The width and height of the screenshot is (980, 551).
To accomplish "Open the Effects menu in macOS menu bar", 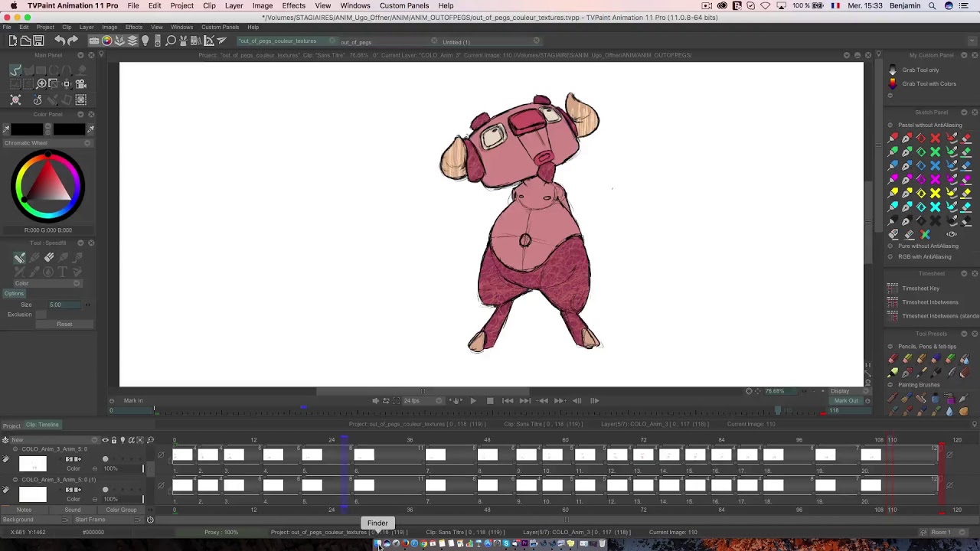I will click(x=293, y=5).
